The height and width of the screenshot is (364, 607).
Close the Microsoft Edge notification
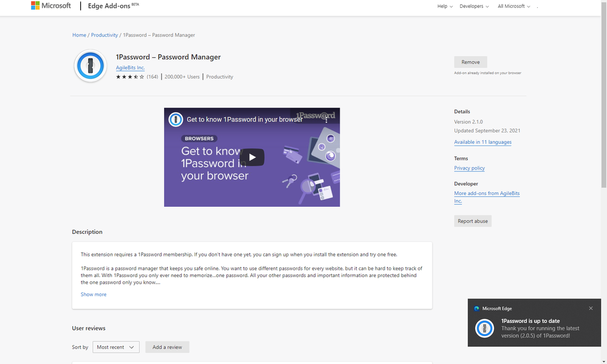tap(591, 308)
